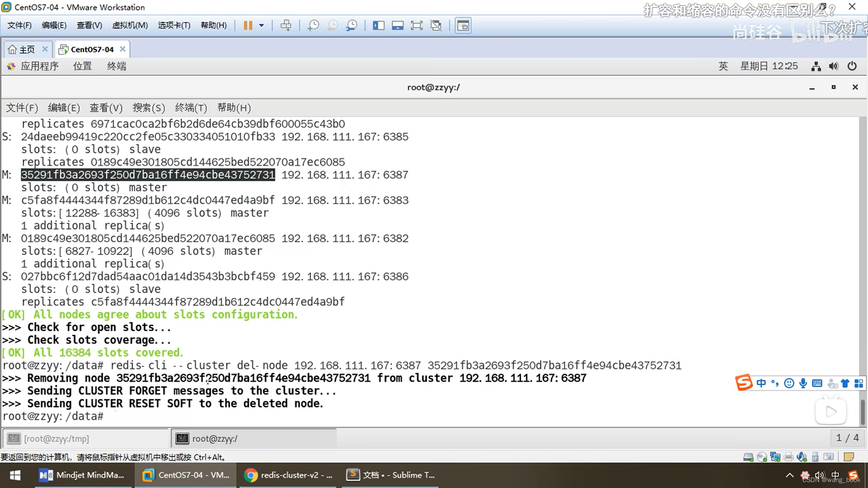The image size is (868, 488).
Task: Open the 应用程序 menu in CentOS panel
Action: click(39, 66)
